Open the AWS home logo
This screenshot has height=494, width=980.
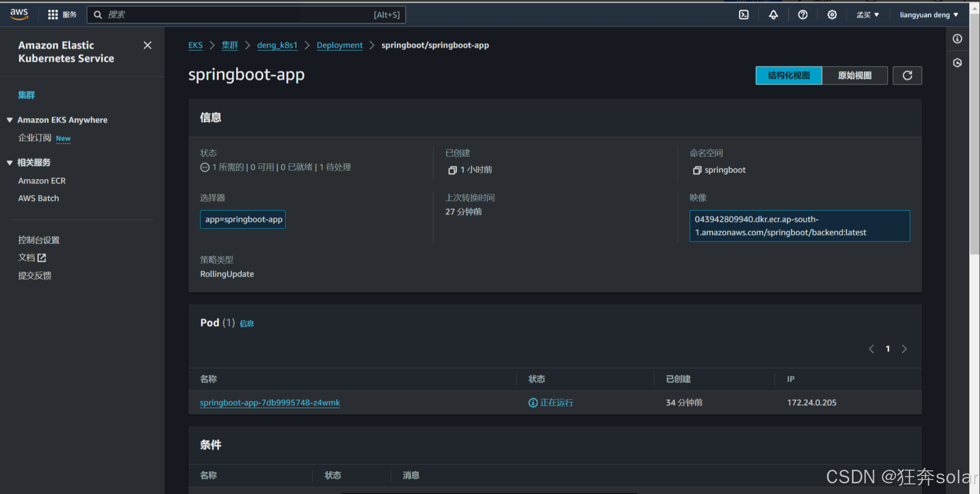19,15
